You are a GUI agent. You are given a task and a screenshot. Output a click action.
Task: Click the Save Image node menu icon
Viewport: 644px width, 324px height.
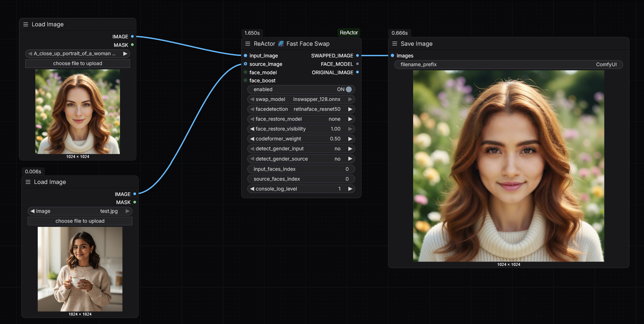[x=394, y=44]
